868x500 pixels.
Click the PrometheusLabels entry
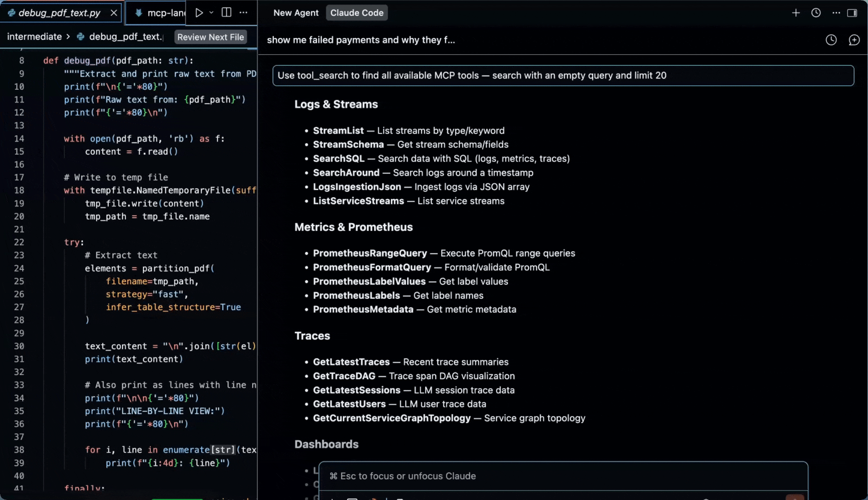(398, 295)
